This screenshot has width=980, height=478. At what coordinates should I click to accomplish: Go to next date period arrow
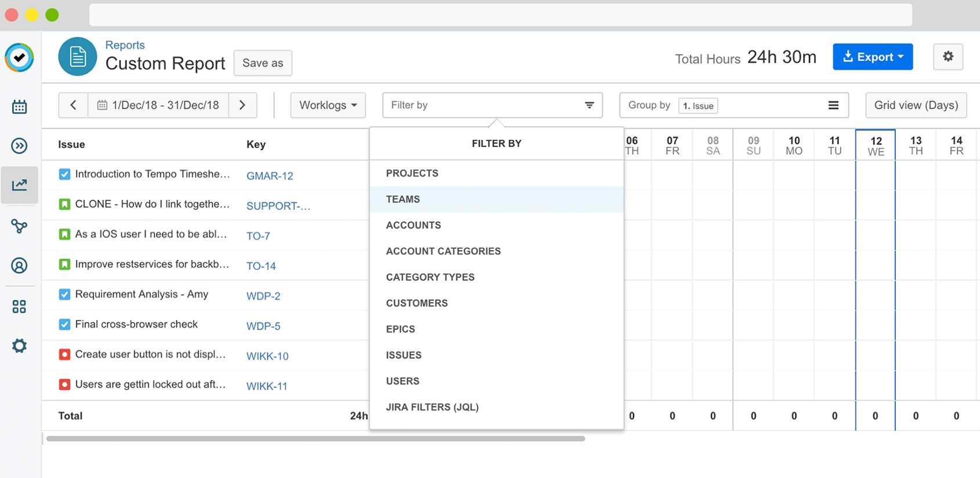(243, 105)
